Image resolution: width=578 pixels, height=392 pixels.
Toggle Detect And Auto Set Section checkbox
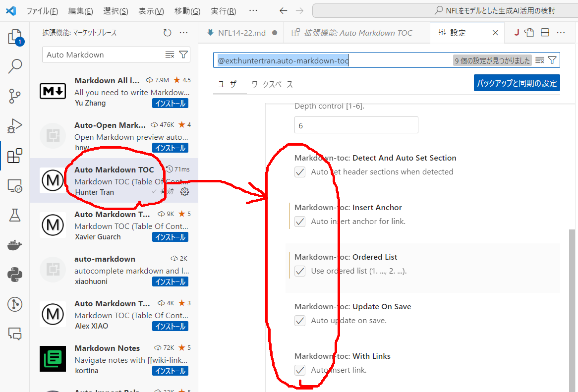(300, 172)
